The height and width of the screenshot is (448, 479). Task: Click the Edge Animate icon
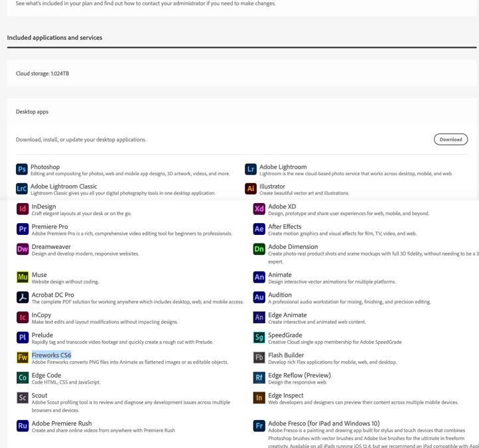[259, 317]
